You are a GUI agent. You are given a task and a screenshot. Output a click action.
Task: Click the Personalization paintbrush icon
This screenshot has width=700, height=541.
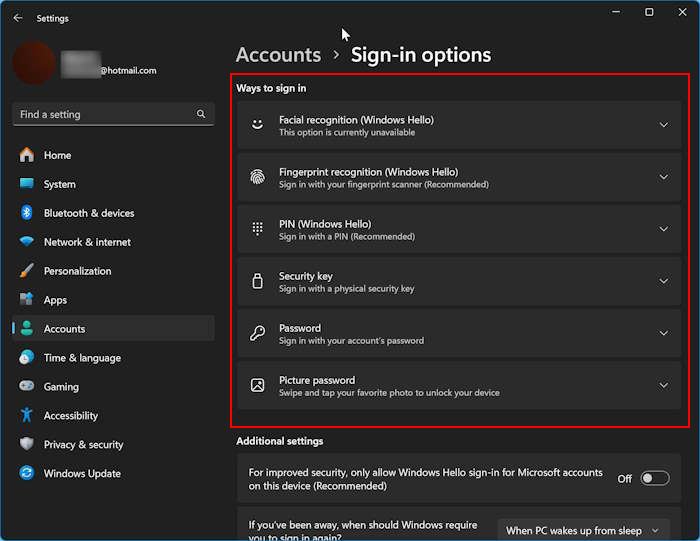click(27, 270)
